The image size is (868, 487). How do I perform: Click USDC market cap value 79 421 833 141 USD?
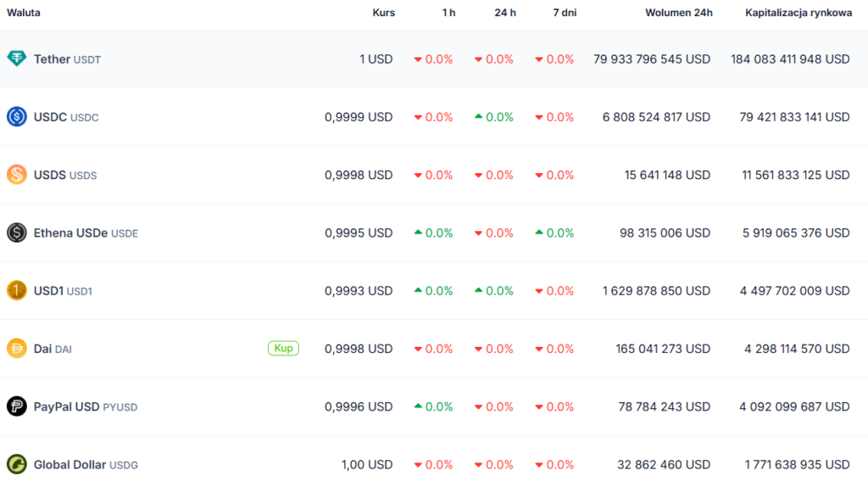794,117
